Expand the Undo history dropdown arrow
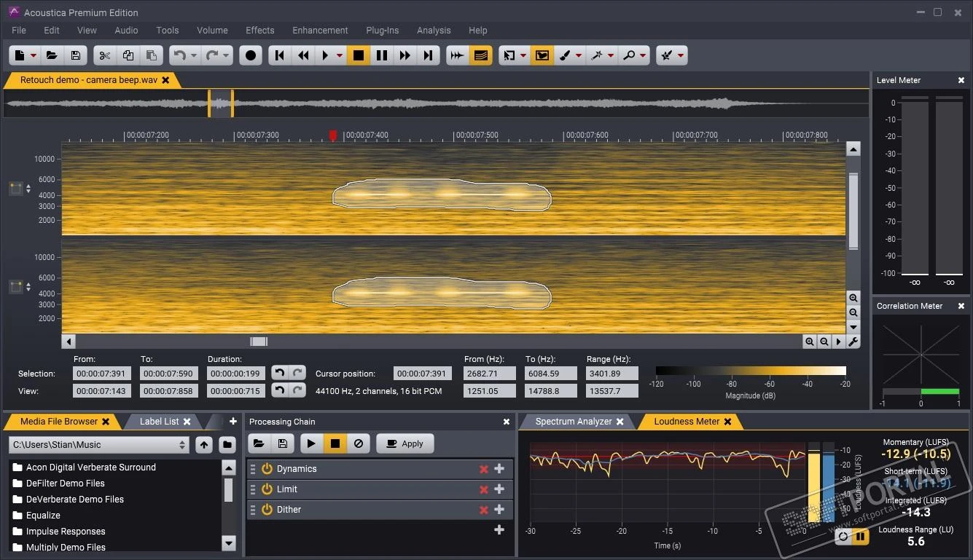 [195, 55]
